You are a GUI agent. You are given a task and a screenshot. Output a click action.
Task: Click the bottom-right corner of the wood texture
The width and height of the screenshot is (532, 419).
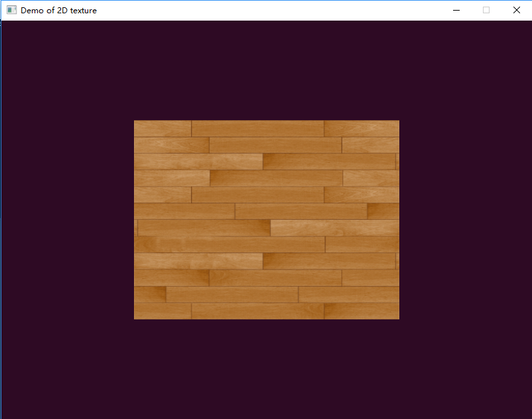tap(397, 317)
